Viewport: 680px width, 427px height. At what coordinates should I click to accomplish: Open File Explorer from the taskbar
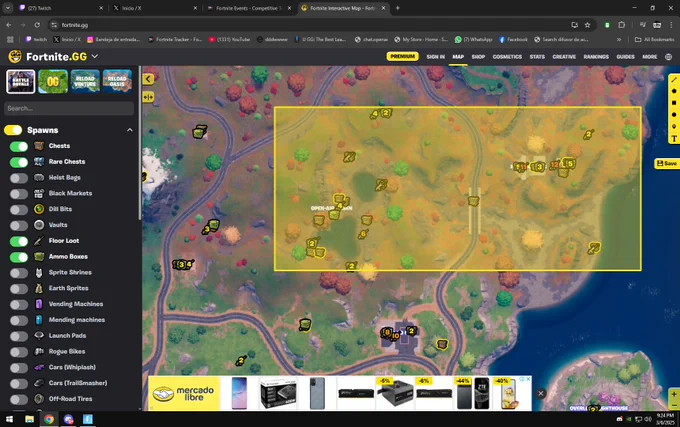coord(29,419)
